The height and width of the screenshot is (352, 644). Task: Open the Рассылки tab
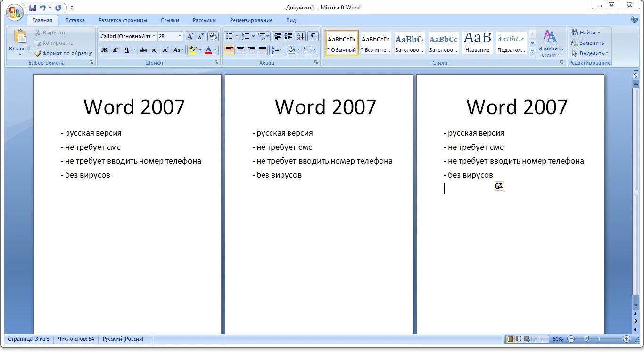204,20
